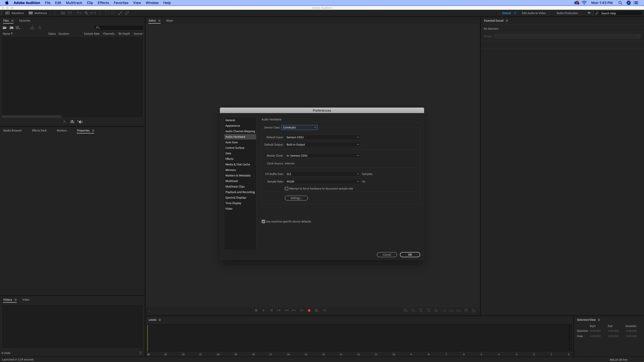The image size is (644, 362).
Task: Switch to the Mixer tab
Action: 170,21
